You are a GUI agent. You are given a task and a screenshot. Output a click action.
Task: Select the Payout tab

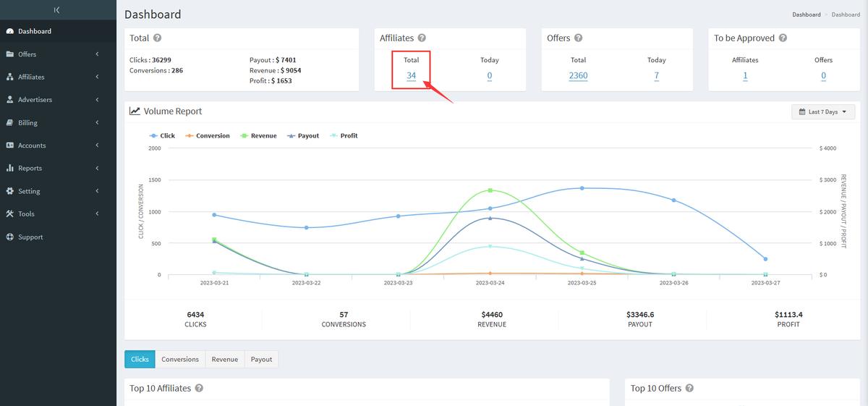pos(261,360)
